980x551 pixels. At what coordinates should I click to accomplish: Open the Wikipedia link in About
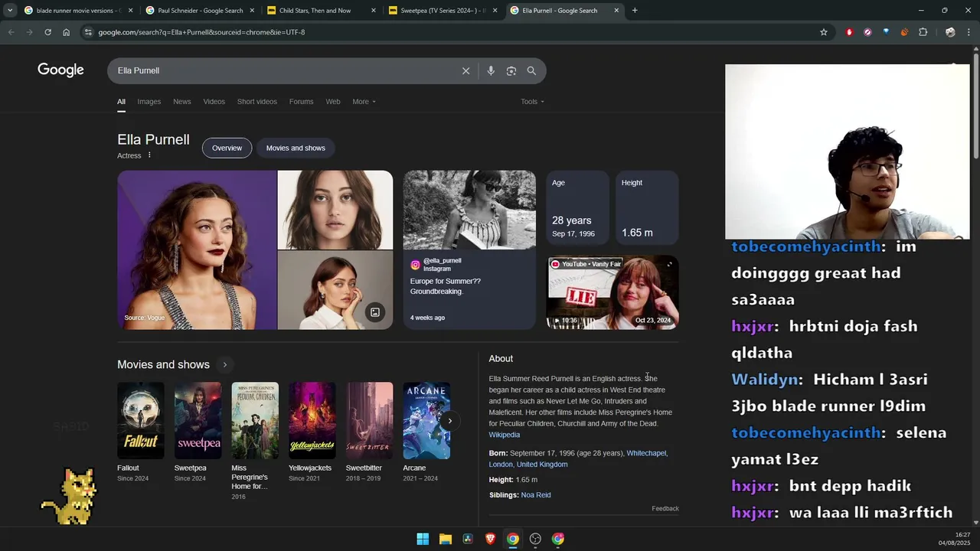pos(505,435)
